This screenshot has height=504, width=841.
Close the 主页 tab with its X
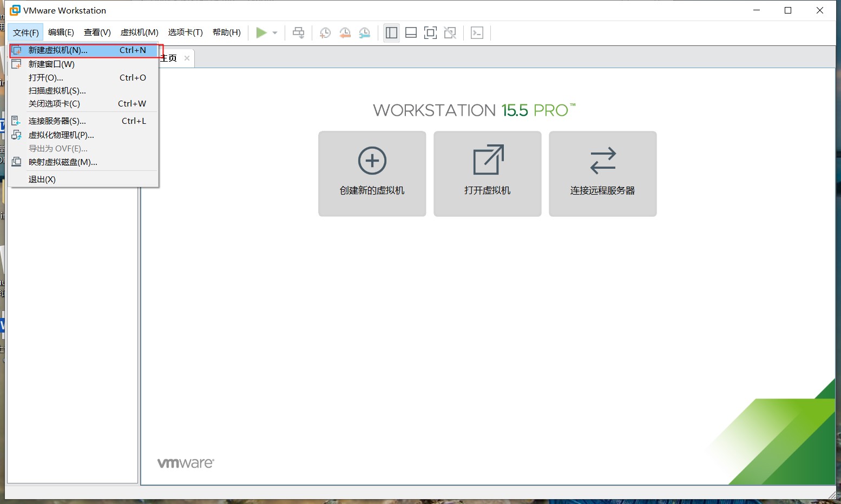(187, 58)
